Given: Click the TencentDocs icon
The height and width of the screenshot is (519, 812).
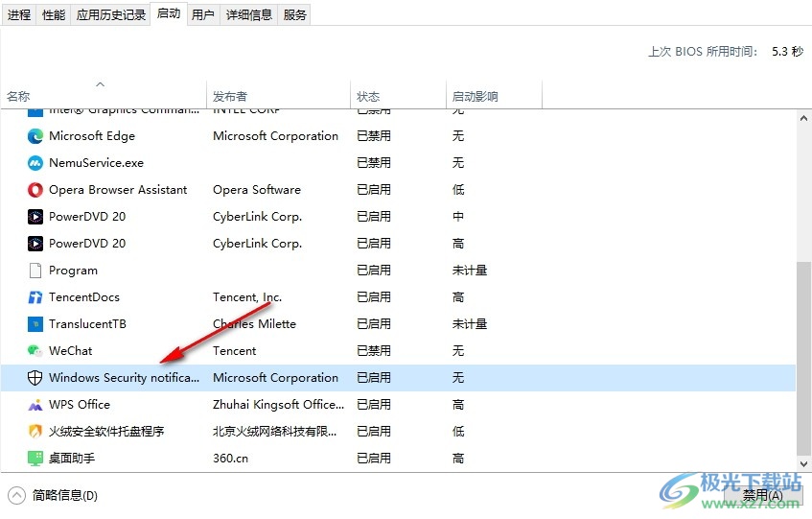Looking at the screenshot, I should tap(35, 297).
